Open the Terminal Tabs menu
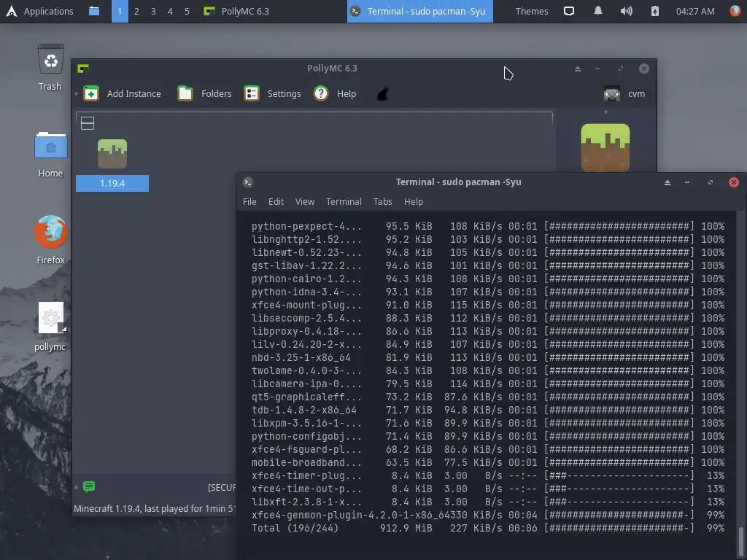Viewport: 747px width, 560px height. tap(382, 201)
